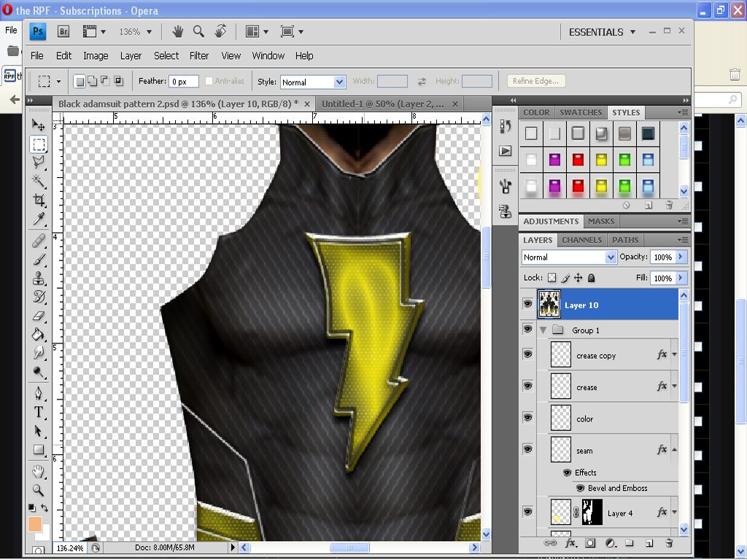This screenshot has height=560, width=747.
Task: Open Opacity slider arrow
Action: pos(681,257)
